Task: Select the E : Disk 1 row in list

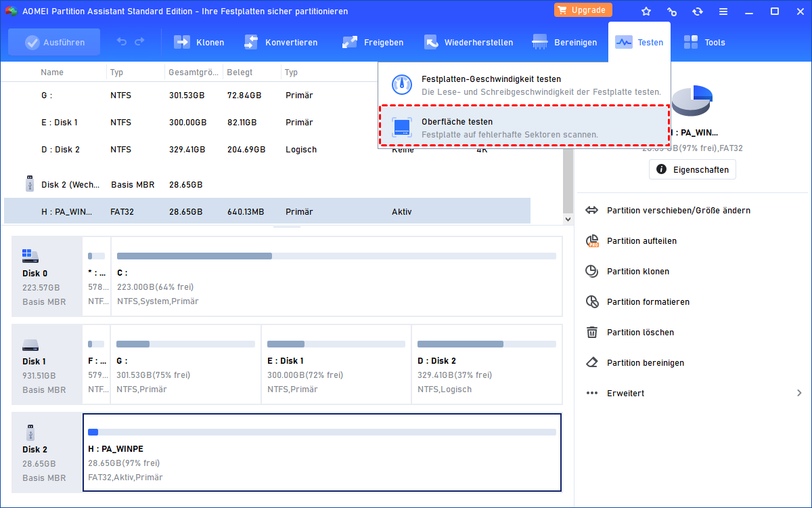Action: click(267, 123)
